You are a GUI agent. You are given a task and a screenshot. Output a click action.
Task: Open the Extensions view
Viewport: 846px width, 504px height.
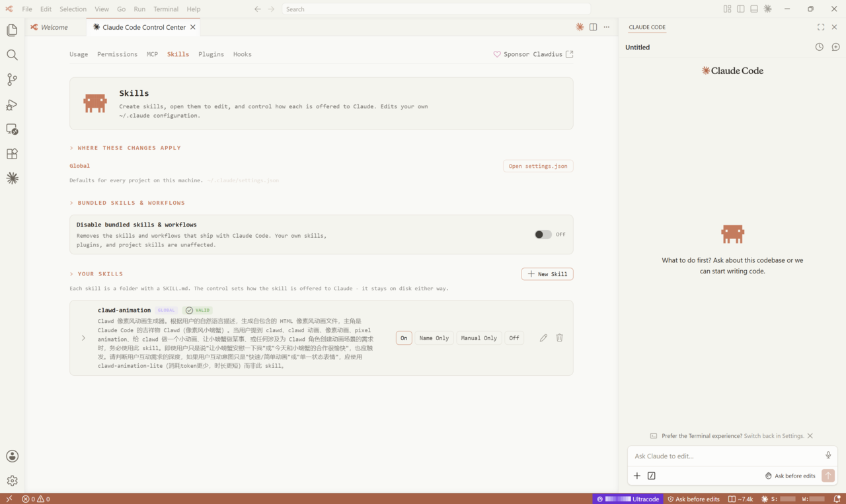[12, 154]
